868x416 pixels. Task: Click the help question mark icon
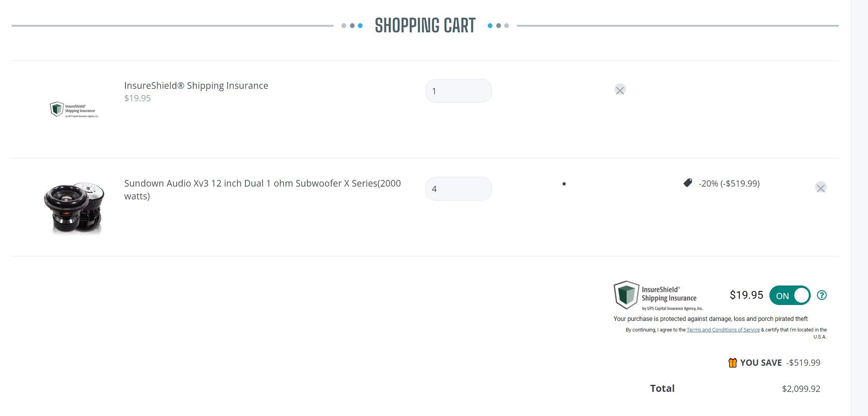pos(822,295)
